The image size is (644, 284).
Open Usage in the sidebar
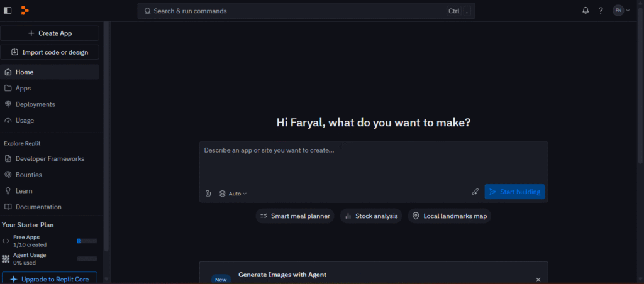[50, 120]
